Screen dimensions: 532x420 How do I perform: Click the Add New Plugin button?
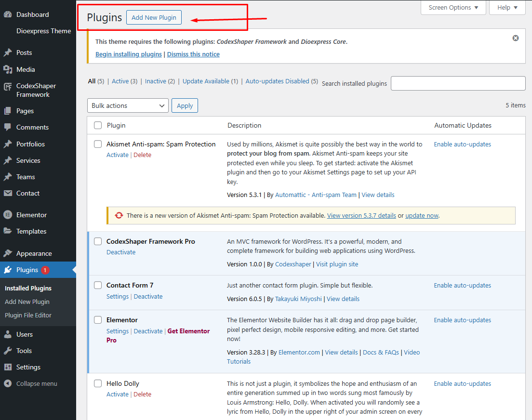coord(154,17)
